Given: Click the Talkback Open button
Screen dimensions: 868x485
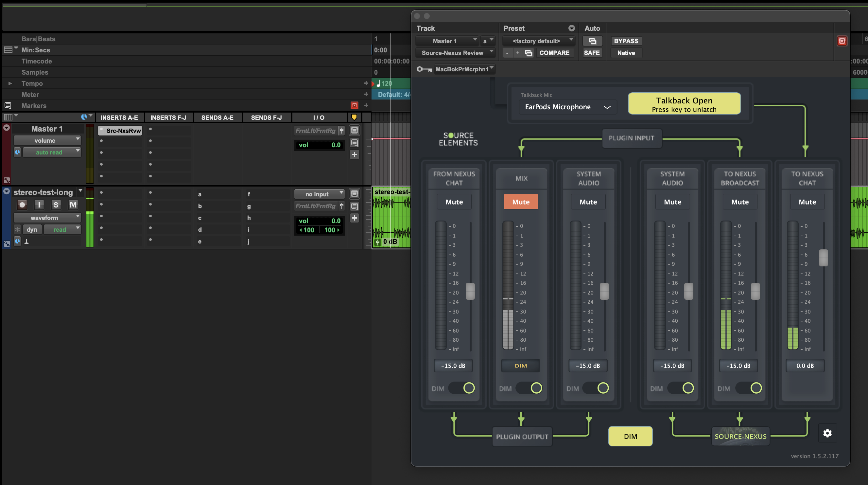Looking at the screenshot, I should click(x=684, y=104).
